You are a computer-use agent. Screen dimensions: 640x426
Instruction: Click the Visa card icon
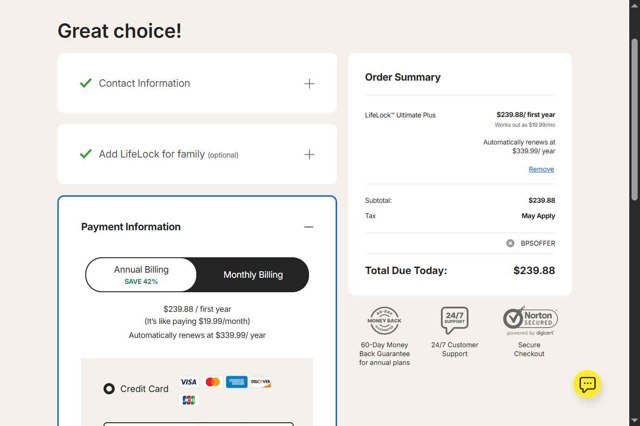(x=188, y=382)
